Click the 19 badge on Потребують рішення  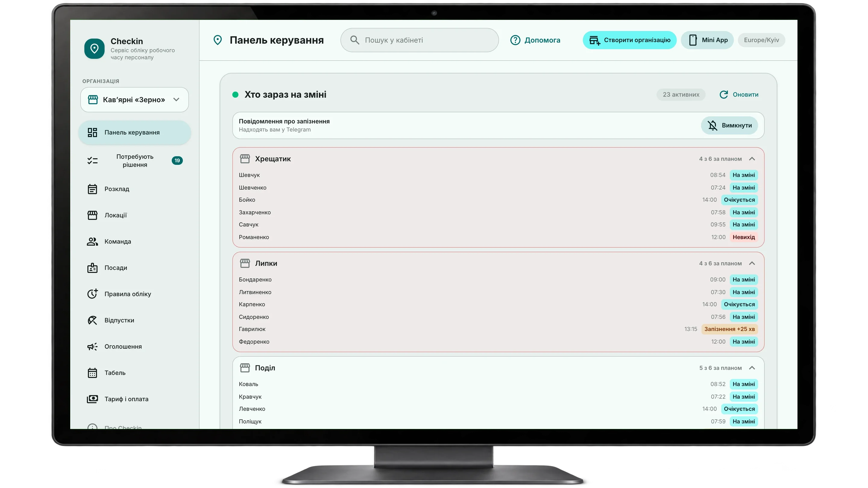point(177,161)
